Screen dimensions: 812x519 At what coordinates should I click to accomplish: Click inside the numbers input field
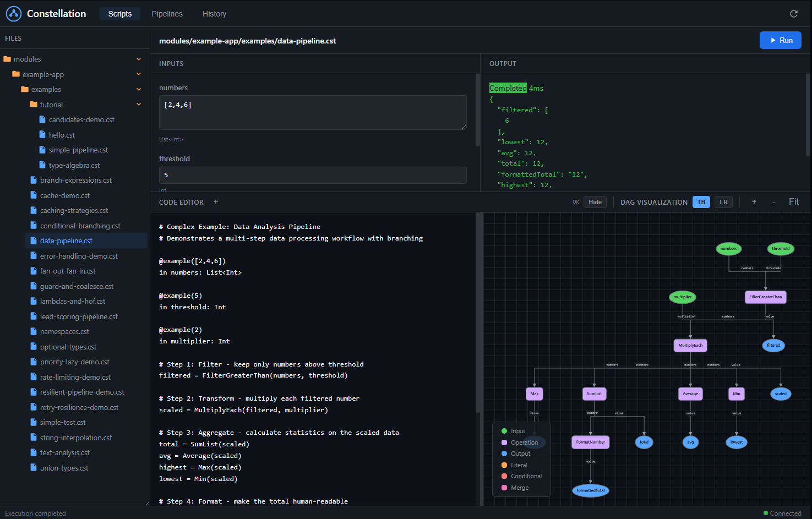[312, 113]
